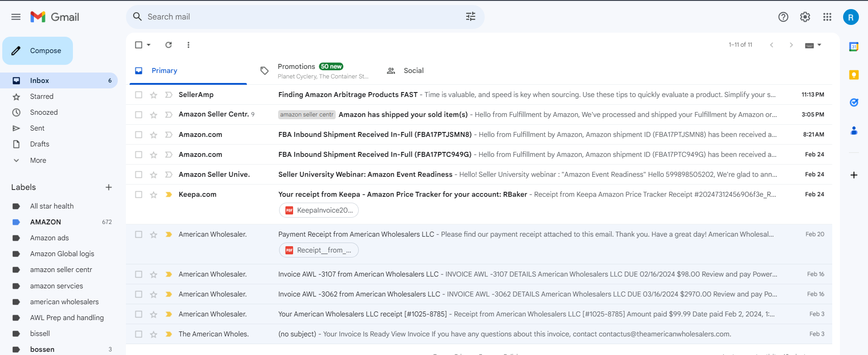Switch to the Primary tab
This screenshot has height=355, width=868.
(x=188, y=71)
